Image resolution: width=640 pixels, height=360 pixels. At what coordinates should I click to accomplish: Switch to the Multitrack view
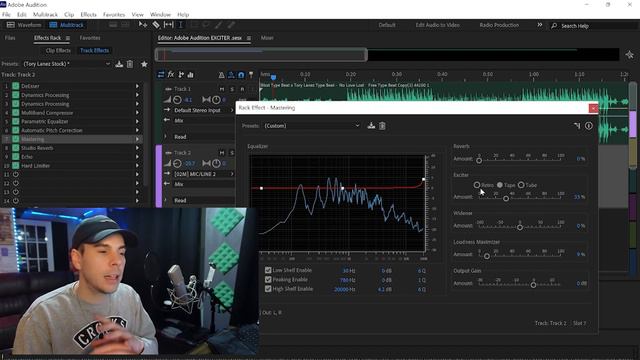66,25
